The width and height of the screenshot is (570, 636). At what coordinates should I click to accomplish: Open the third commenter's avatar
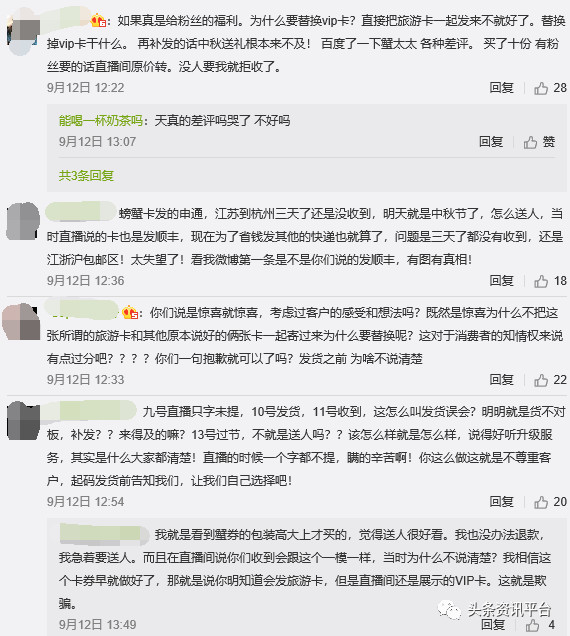point(22,321)
